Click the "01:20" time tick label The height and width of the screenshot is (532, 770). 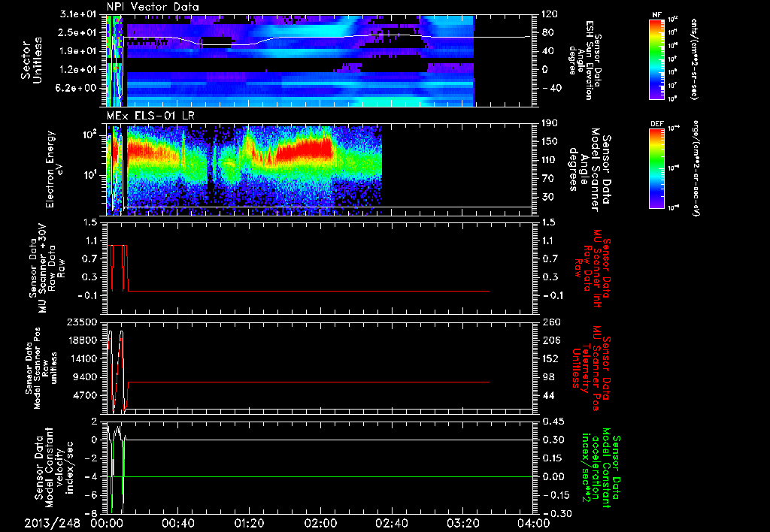(x=249, y=523)
